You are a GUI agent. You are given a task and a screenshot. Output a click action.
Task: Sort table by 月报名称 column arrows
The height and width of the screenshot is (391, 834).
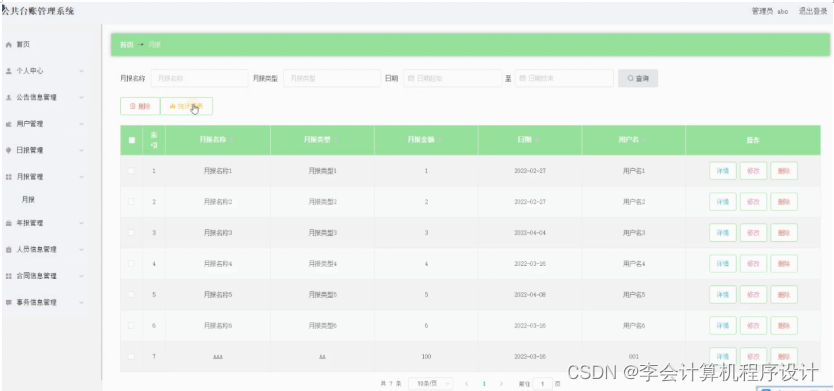click(x=232, y=140)
